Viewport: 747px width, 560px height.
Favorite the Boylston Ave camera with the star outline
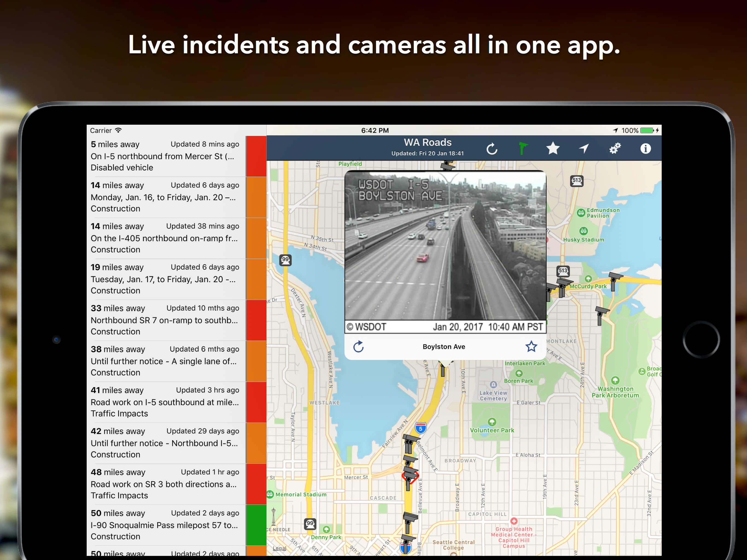tap(531, 346)
